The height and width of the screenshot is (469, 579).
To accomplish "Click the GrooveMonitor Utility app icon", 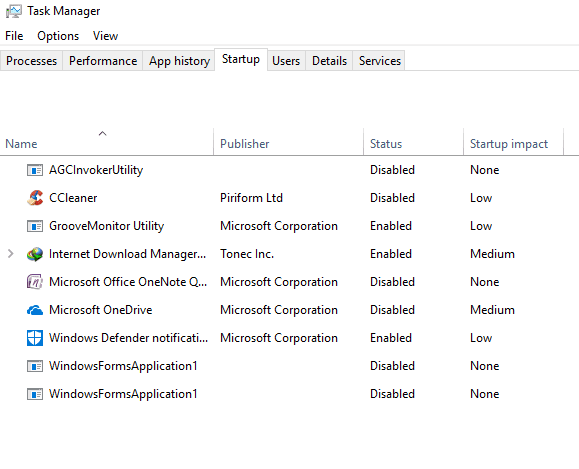I will click(35, 226).
